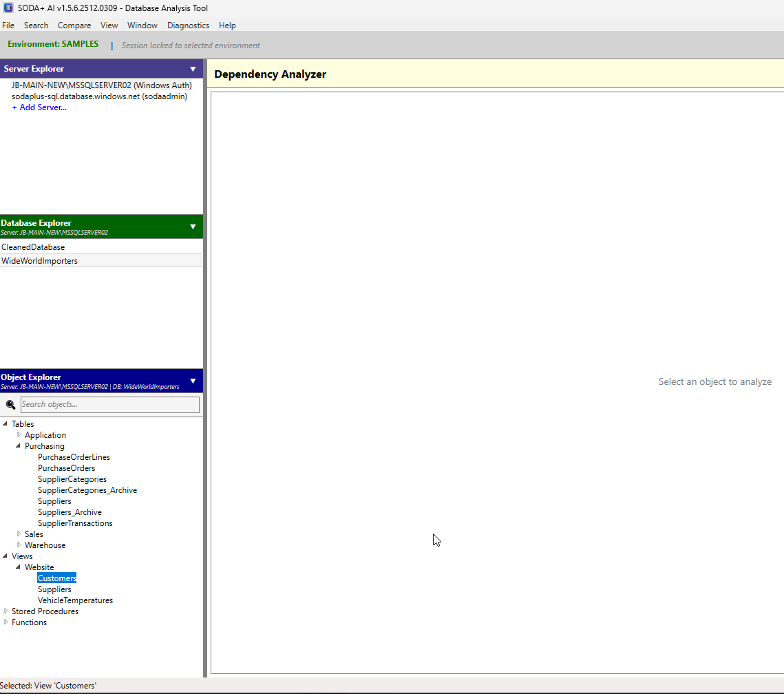Collapse the Object Explorer panel arrow
Screen dimensions: 784x694
tap(193, 381)
